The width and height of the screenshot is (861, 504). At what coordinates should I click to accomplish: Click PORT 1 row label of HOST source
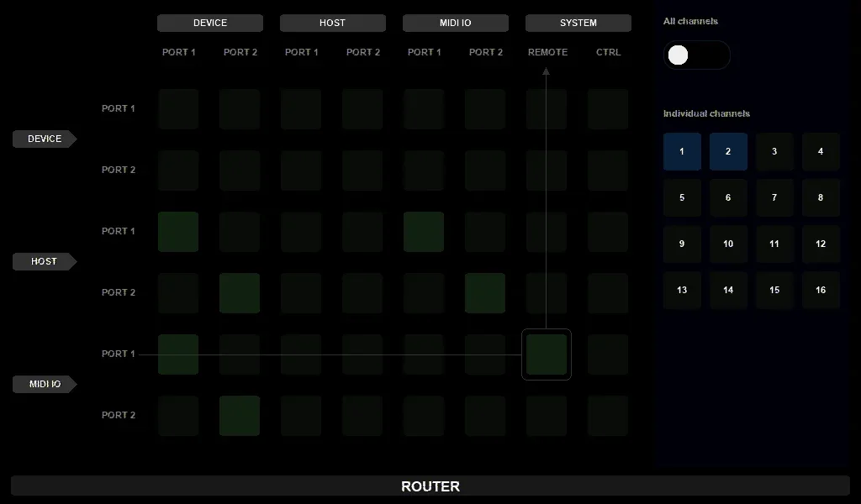click(x=118, y=232)
